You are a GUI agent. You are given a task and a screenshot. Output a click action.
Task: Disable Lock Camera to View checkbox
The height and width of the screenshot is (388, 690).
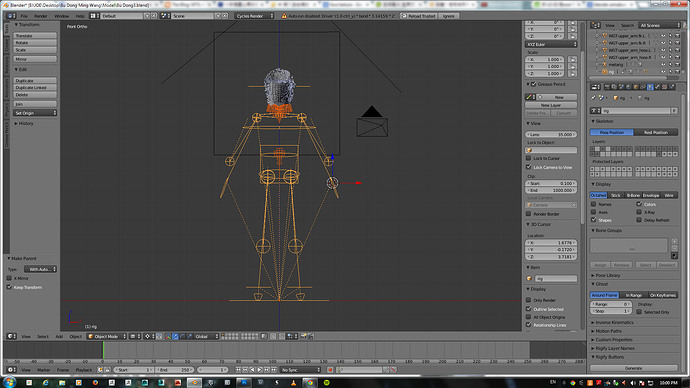coord(529,167)
